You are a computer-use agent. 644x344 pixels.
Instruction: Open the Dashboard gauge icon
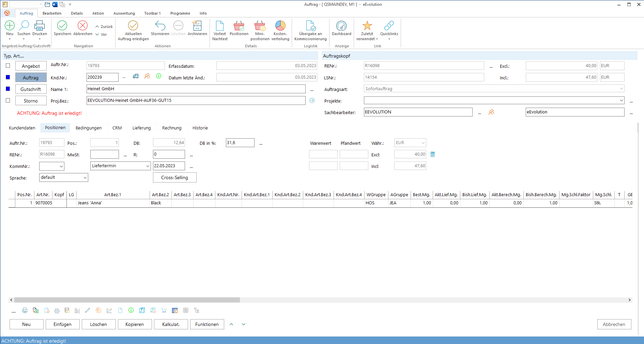[x=341, y=26]
